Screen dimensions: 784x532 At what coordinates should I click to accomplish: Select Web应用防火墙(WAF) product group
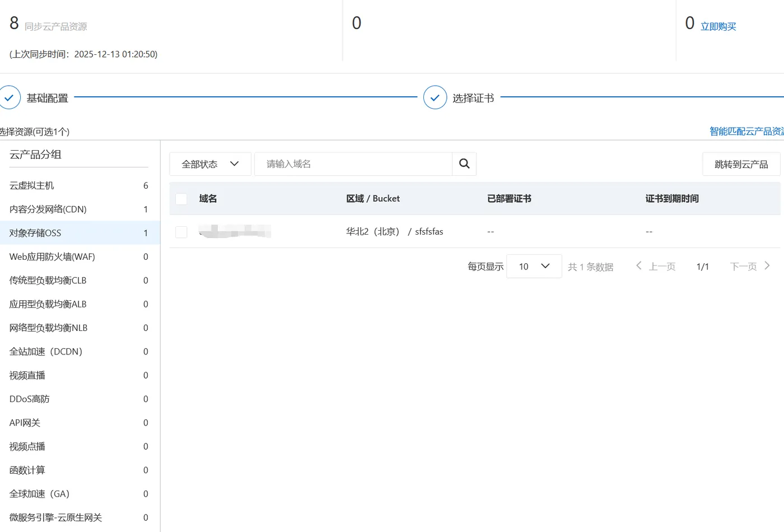(x=79, y=256)
